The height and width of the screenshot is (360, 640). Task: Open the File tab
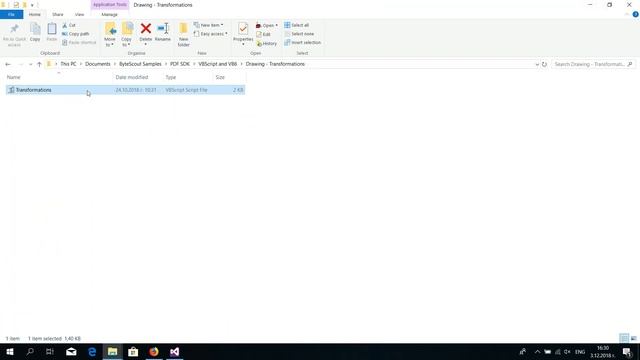pos(11,15)
